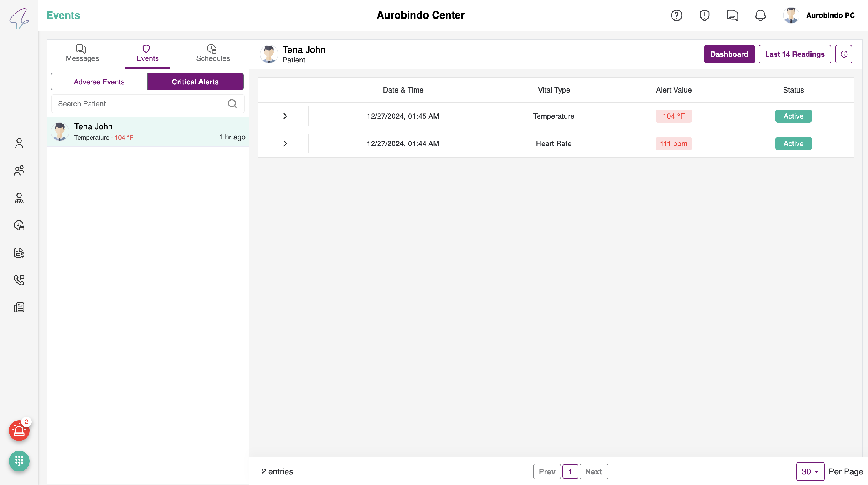Open the green dial pad button
The height and width of the screenshot is (485, 868).
(x=19, y=461)
